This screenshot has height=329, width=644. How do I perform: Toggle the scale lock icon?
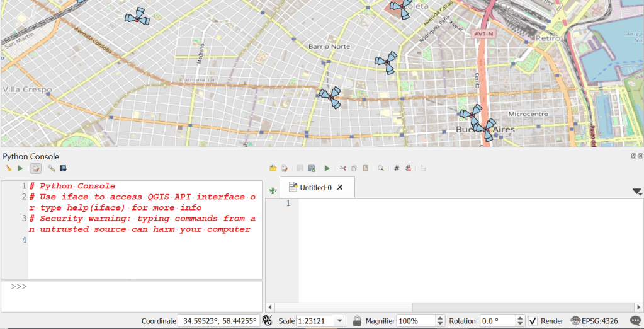[x=357, y=321]
